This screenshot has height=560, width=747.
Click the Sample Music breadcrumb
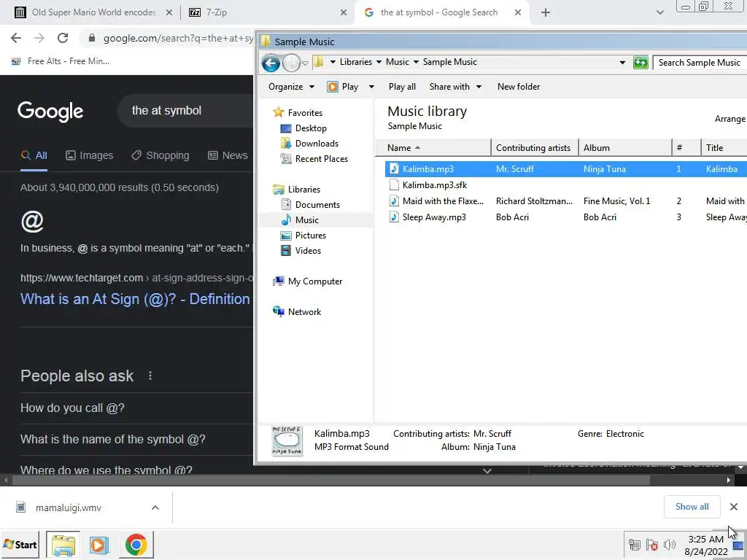click(x=449, y=62)
